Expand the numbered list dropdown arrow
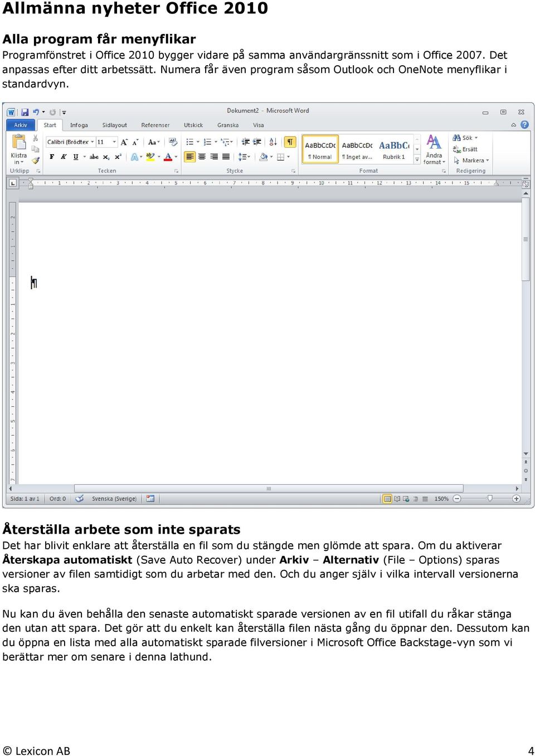 tap(216, 142)
